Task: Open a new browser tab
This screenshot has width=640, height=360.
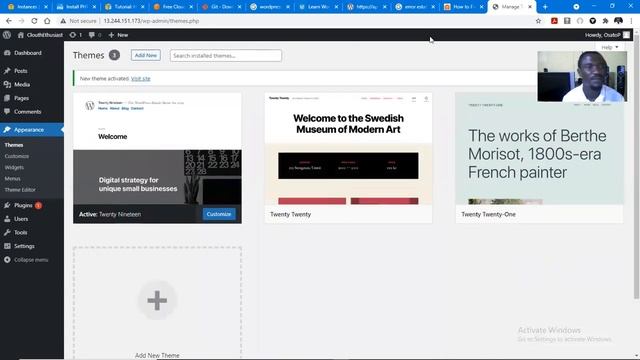Action: [x=545, y=7]
